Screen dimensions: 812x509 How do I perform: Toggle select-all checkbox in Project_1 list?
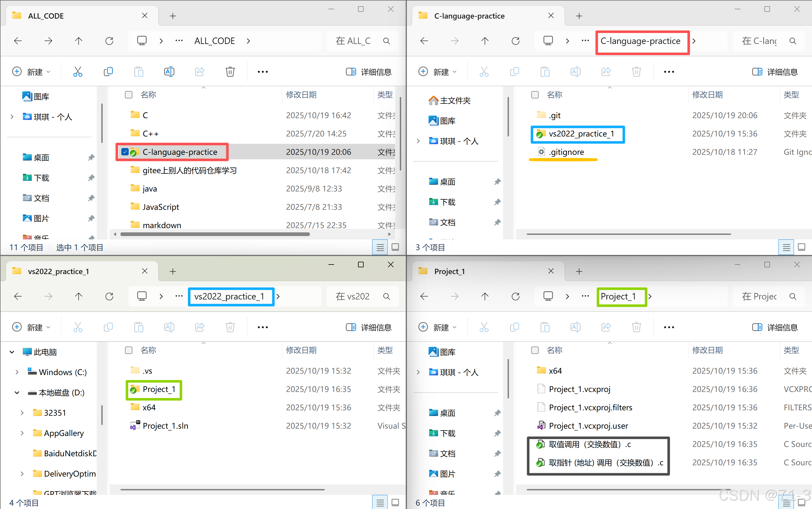tap(535, 351)
